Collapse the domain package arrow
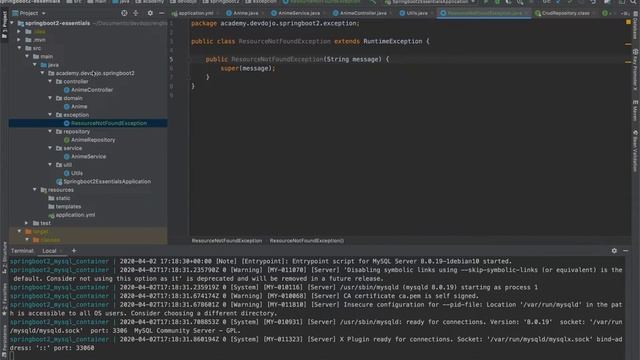Image resolution: width=640 pixels, height=360 pixels. point(50,98)
